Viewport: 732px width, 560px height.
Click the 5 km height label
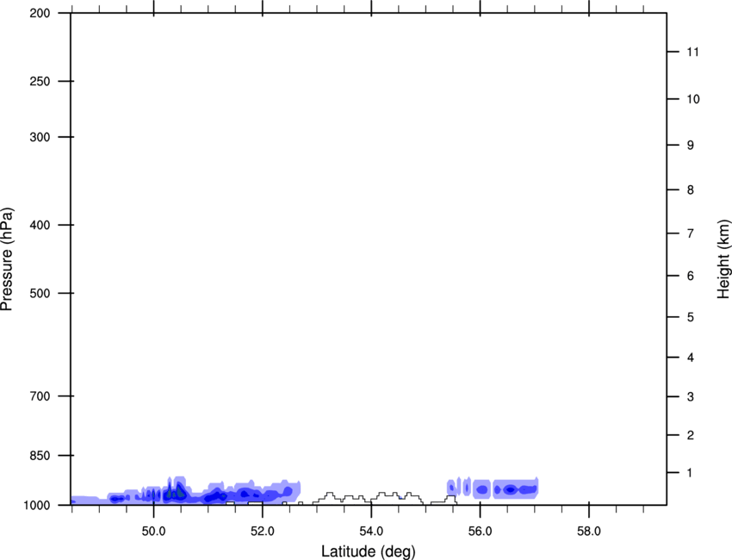click(x=690, y=317)
